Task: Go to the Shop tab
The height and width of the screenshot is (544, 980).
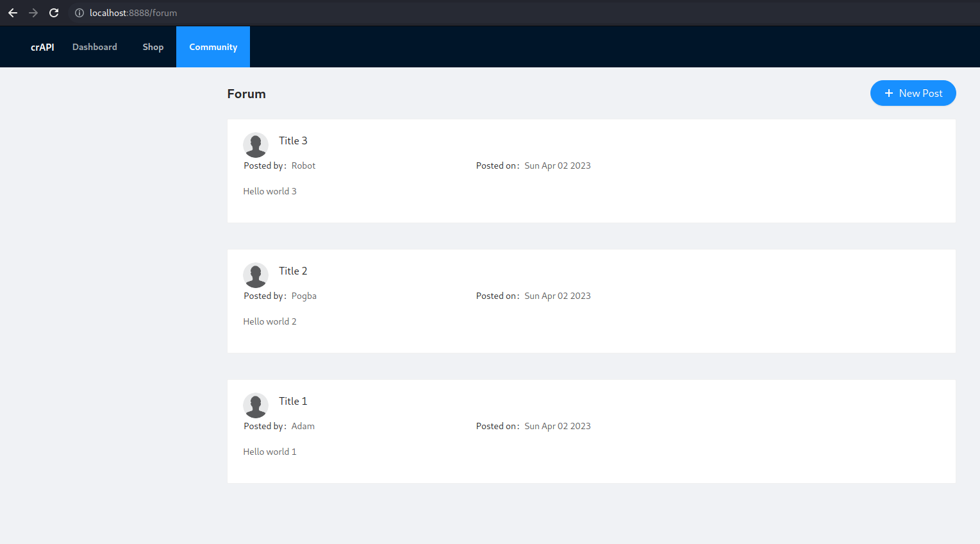Action: [153, 47]
